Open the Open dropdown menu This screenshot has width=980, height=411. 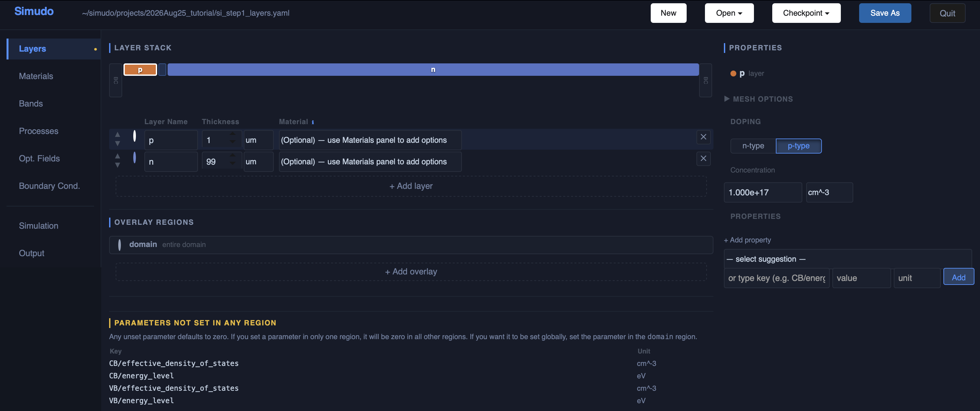[x=729, y=13]
